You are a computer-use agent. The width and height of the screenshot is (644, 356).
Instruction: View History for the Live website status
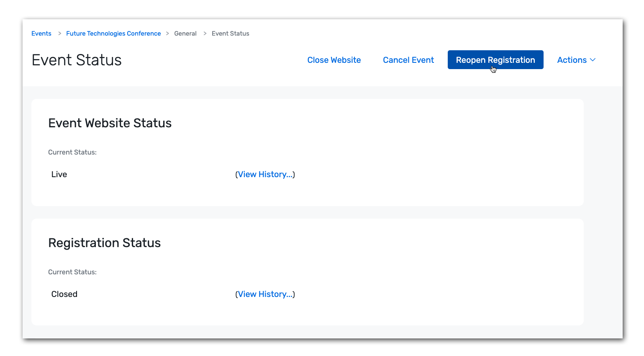click(x=265, y=175)
